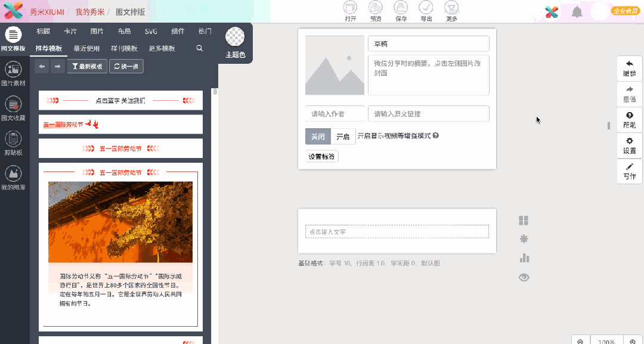The image size is (644, 344).
Task: Click the 保存 icon to save the article
Action: pos(401,11)
